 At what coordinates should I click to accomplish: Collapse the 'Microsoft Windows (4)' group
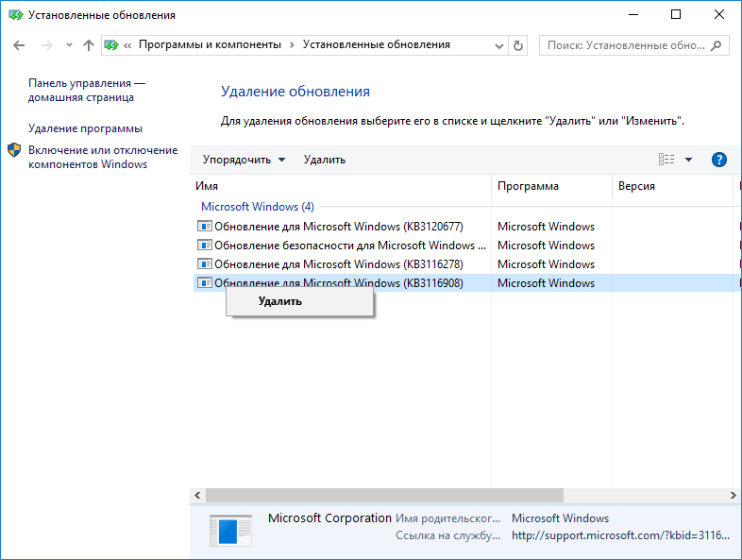pos(258,207)
